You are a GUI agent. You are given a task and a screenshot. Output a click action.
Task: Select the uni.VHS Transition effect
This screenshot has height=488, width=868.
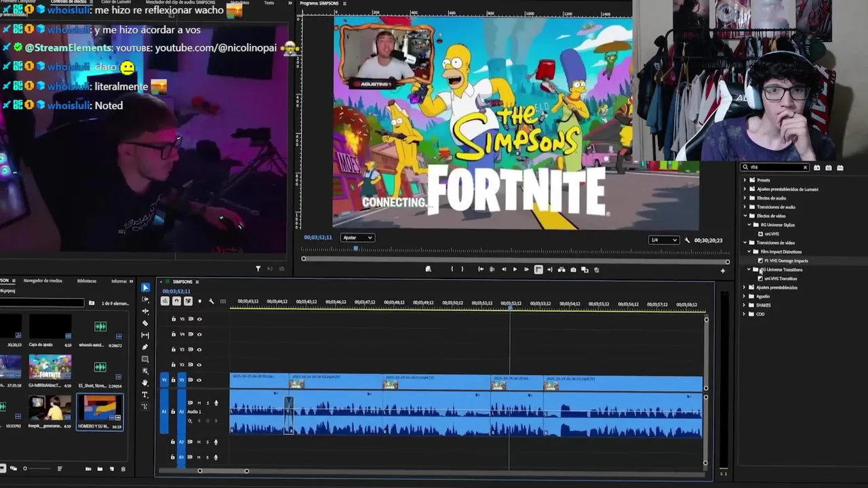pos(781,279)
